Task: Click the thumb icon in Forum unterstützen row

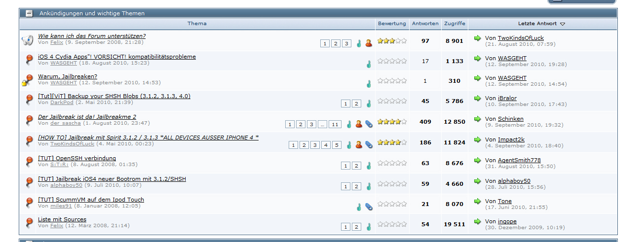Action: coord(359,43)
